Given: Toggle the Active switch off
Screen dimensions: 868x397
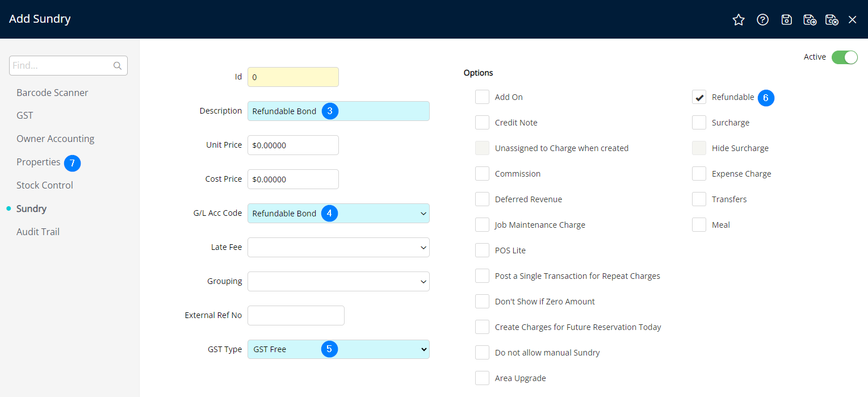Looking at the screenshot, I should (844, 57).
